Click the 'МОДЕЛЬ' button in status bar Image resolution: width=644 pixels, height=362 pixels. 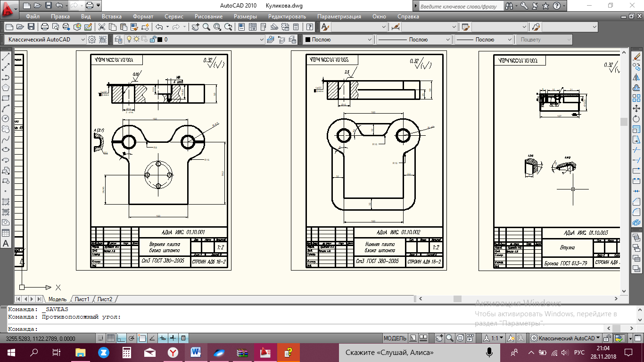tap(395, 338)
